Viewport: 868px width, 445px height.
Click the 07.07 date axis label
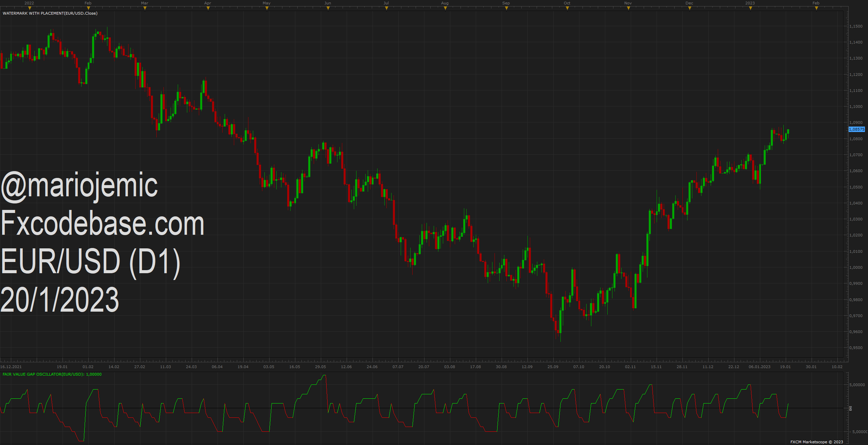[398, 367]
